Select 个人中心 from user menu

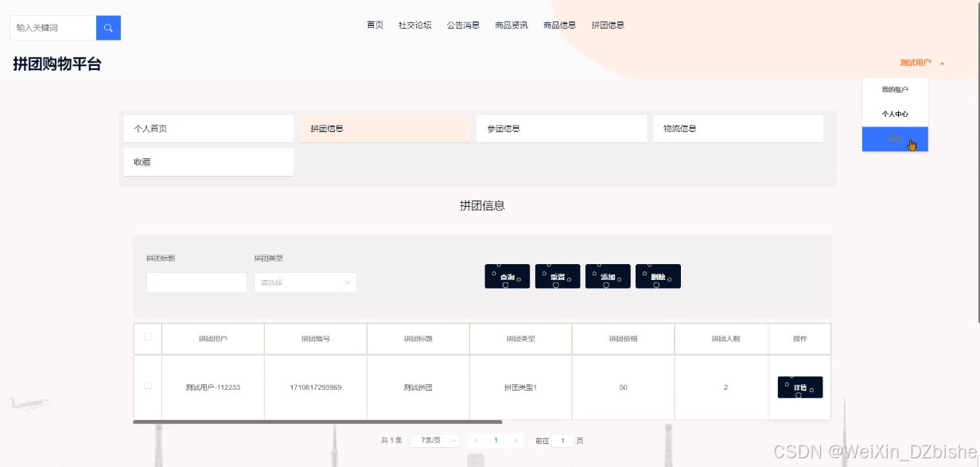[895, 114]
